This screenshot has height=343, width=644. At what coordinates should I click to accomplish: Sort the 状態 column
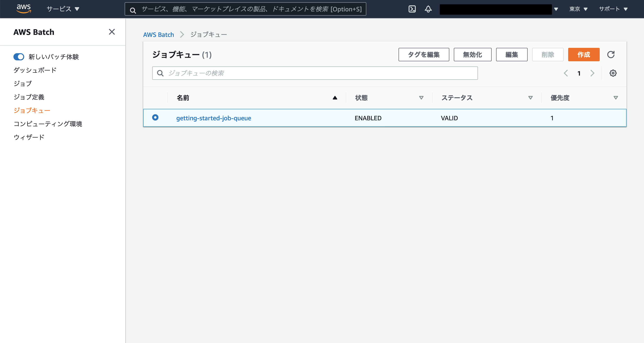[421, 98]
